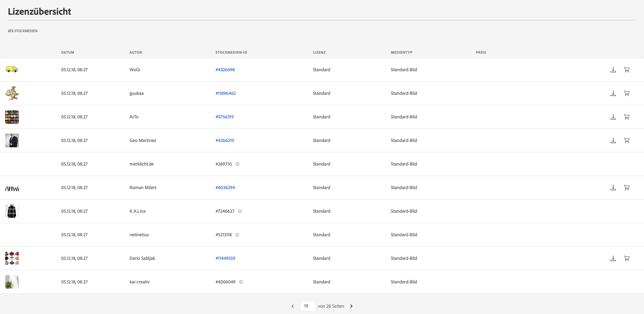Screen dimensions: 644x314
Task: Open stock ID link #11449559
Action: point(225,258)
